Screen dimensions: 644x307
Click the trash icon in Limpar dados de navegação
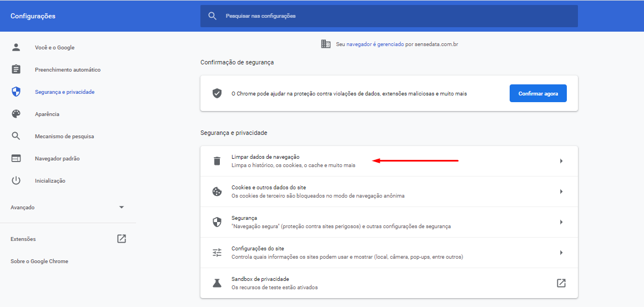click(x=217, y=161)
